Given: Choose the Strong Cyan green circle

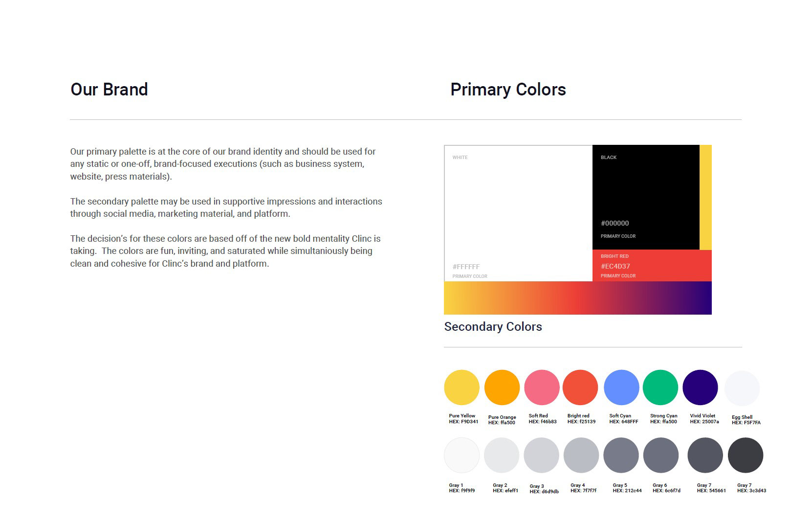Looking at the screenshot, I should (x=660, y=388).
